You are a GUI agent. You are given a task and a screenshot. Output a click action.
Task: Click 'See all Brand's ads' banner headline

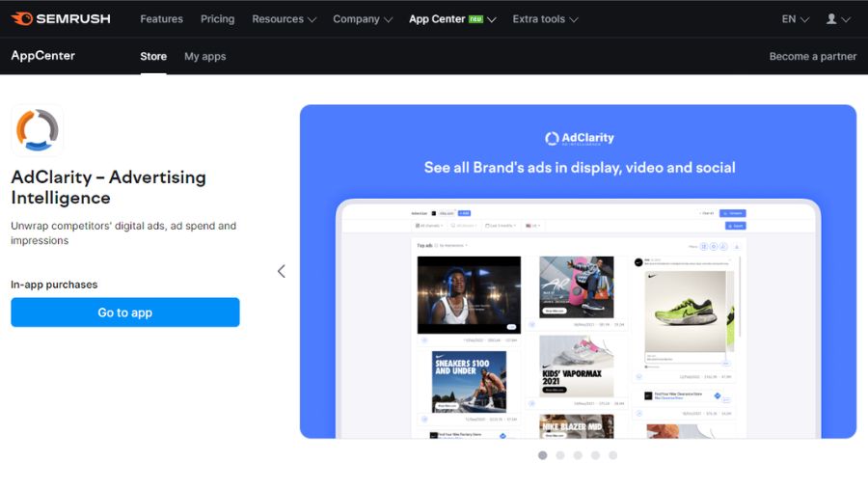(x=580, y=167)
